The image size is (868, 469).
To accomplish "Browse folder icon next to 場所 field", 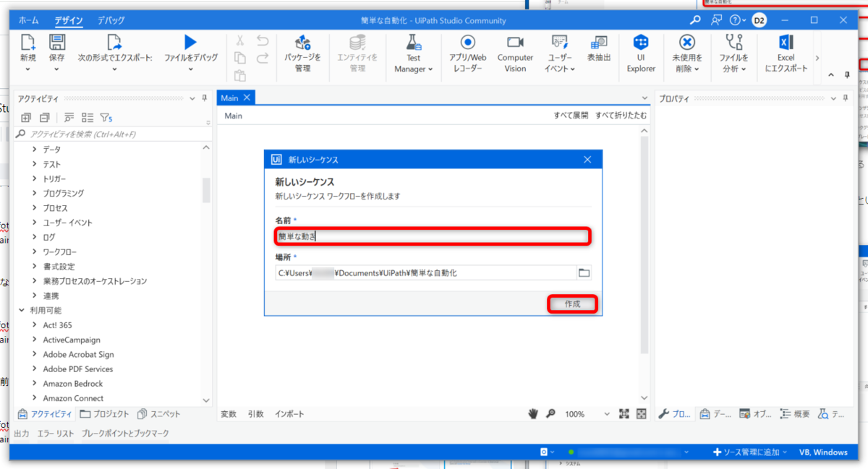I will (x=584, y=273).
